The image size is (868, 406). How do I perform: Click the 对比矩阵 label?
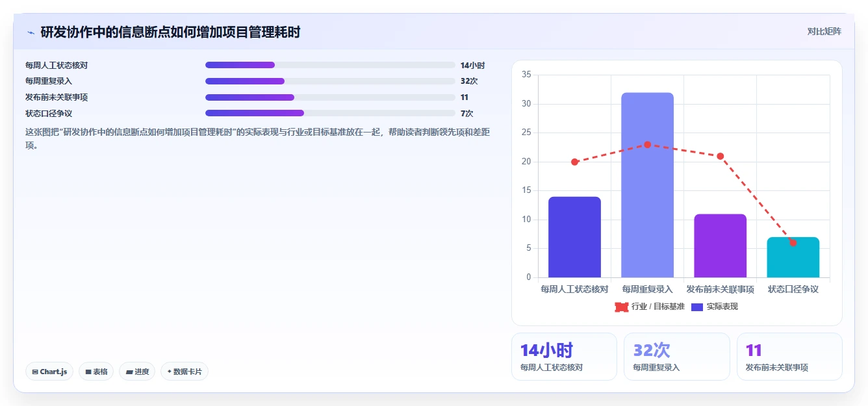(x=824, y=31)
